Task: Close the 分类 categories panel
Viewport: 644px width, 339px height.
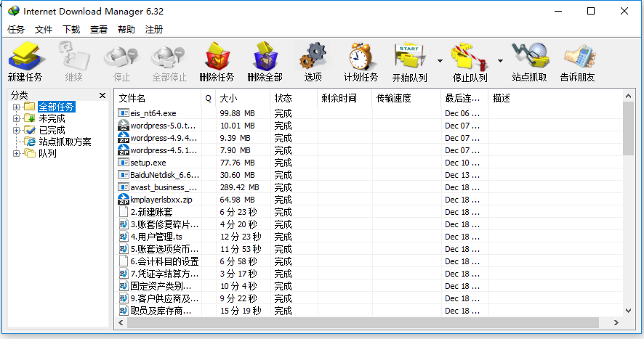Action: [x=102, y=95]
